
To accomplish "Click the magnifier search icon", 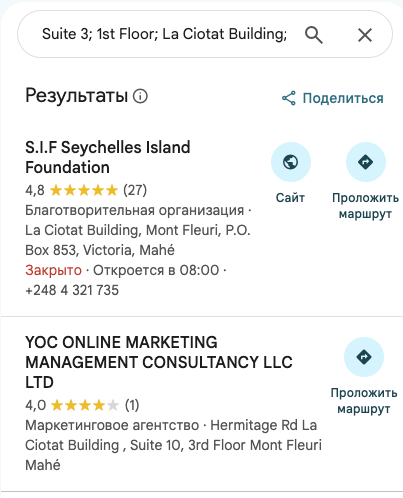I will click(x=314, y=35).
